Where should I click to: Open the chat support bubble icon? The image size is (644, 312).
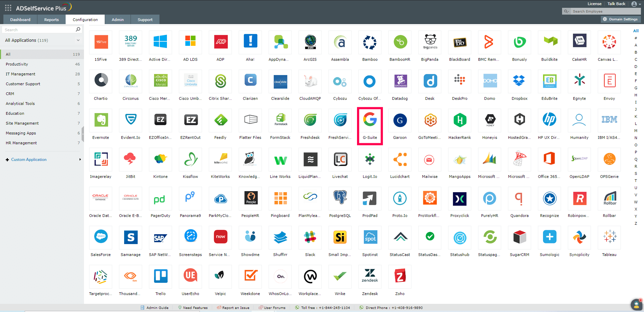pyautogui.click(x=636, y=305)
